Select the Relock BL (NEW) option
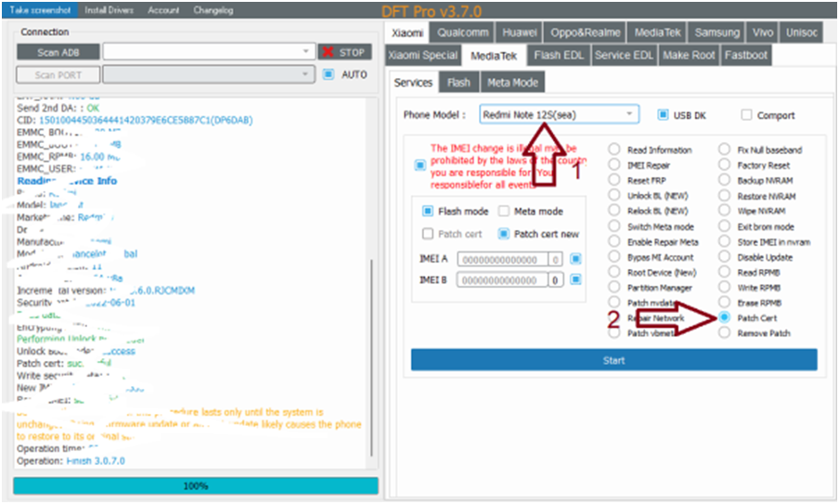The image size is (839, 504). 614,211
